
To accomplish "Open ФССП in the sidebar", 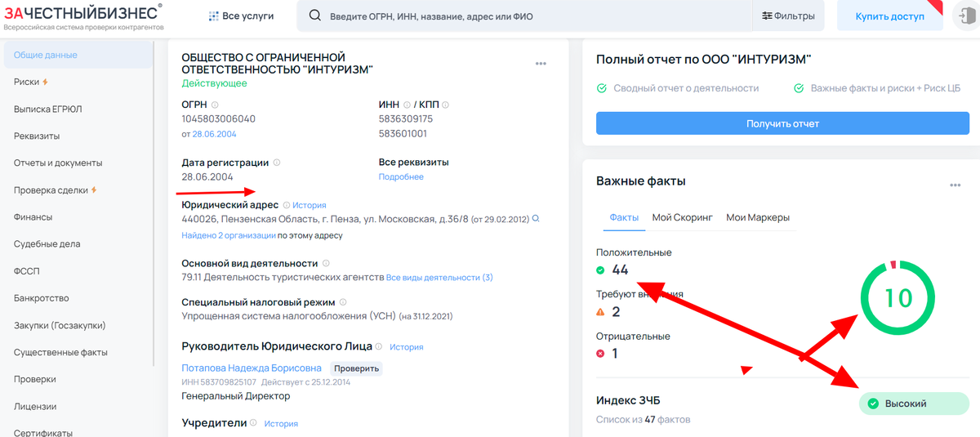I will (26, 271).
